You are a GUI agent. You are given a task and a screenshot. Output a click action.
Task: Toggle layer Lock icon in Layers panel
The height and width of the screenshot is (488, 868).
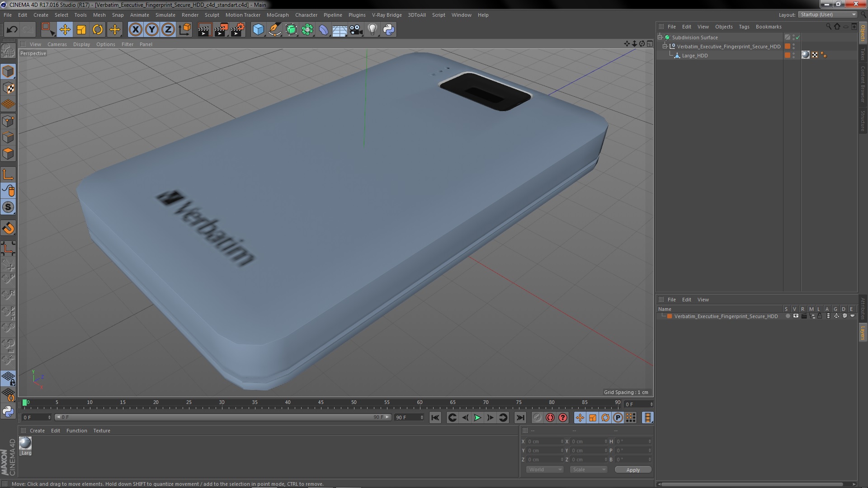[x=820, y=316]
